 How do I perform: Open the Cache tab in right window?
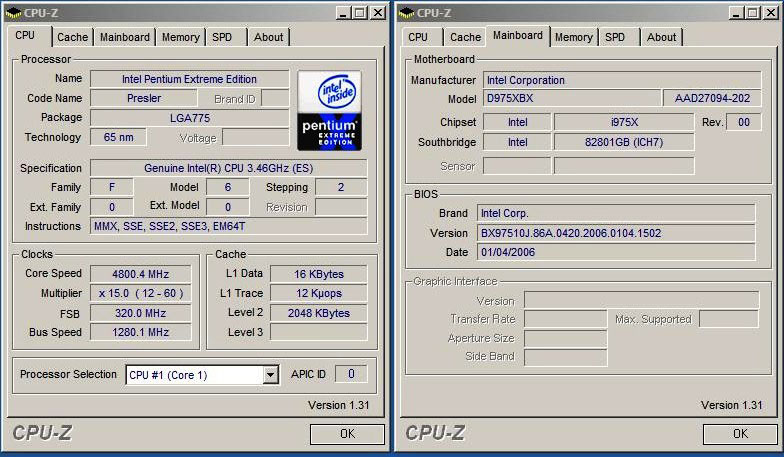point(466,37)
